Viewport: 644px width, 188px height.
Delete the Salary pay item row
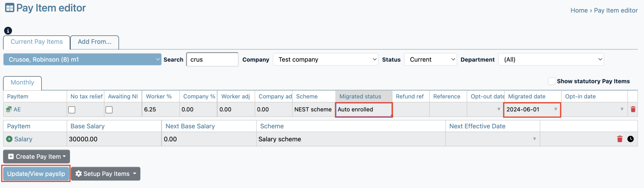(x=620, y=139)
